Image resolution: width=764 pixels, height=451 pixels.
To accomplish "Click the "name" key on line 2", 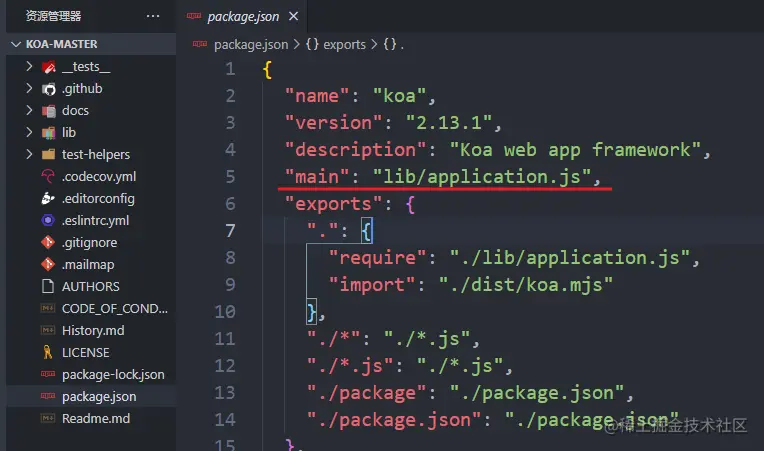I will [317, 95].
